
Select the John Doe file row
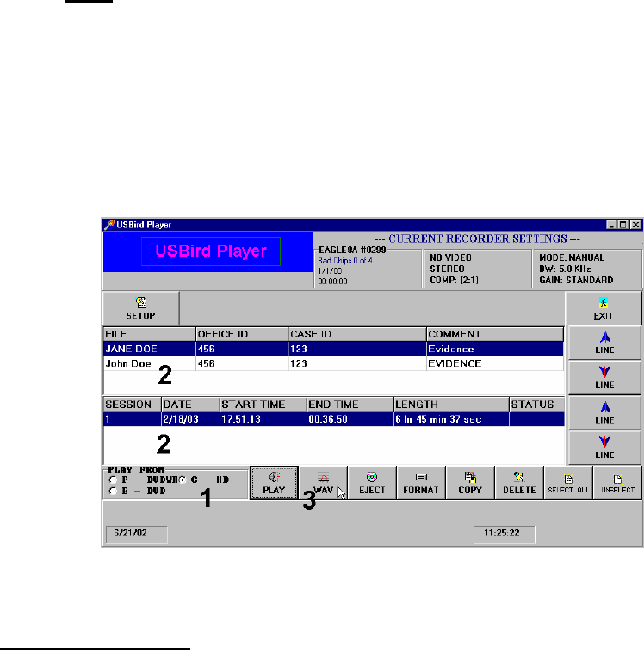[333, 363]
